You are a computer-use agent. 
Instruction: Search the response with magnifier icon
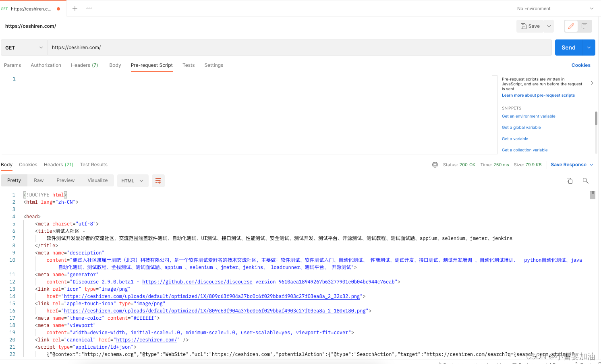586,181
